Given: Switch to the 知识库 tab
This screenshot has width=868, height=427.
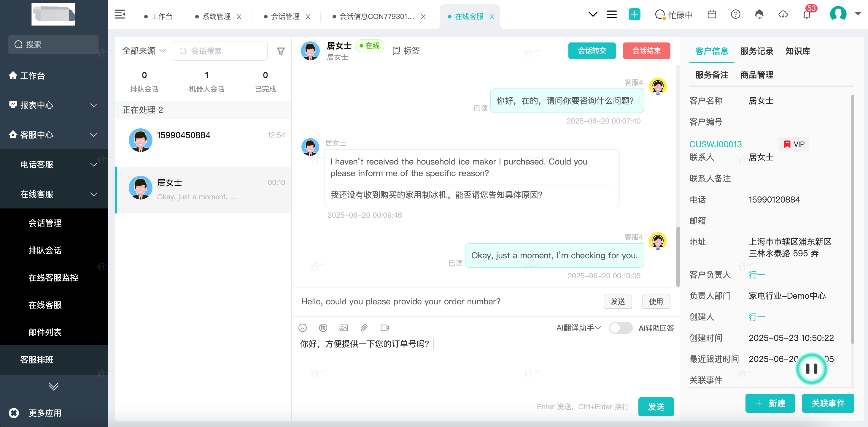Looking at the screenshot, I should (x=798, y=51).
